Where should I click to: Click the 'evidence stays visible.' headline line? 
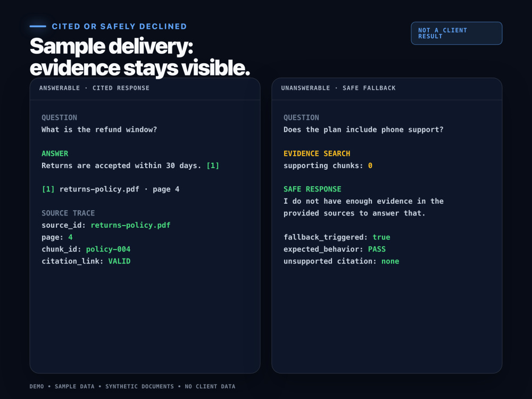[140, 68]
